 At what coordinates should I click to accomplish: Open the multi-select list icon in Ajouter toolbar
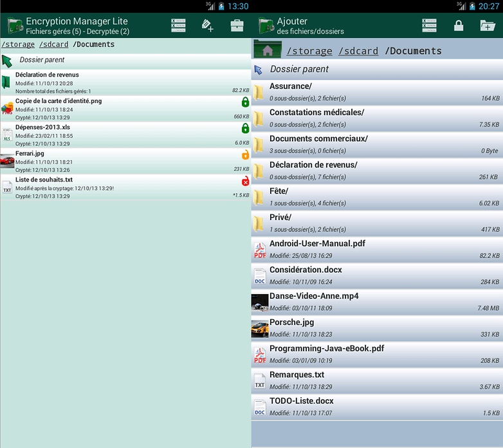pyautogui.click(x=429, y=26)
